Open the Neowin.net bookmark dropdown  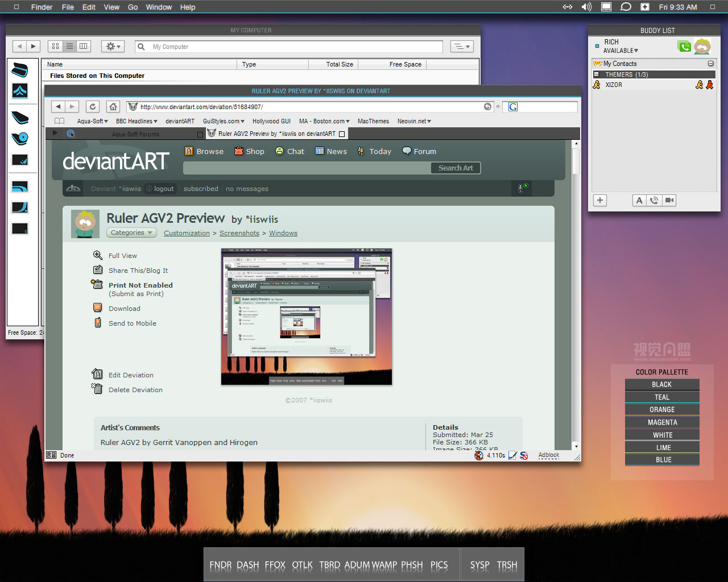pos(414,121)
